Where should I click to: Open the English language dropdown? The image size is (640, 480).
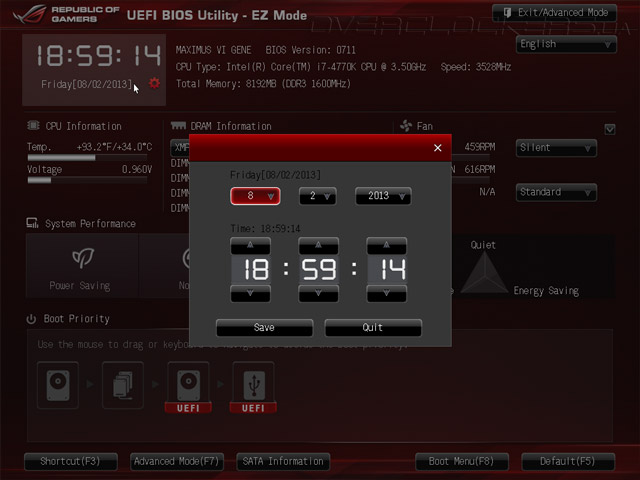567,44
